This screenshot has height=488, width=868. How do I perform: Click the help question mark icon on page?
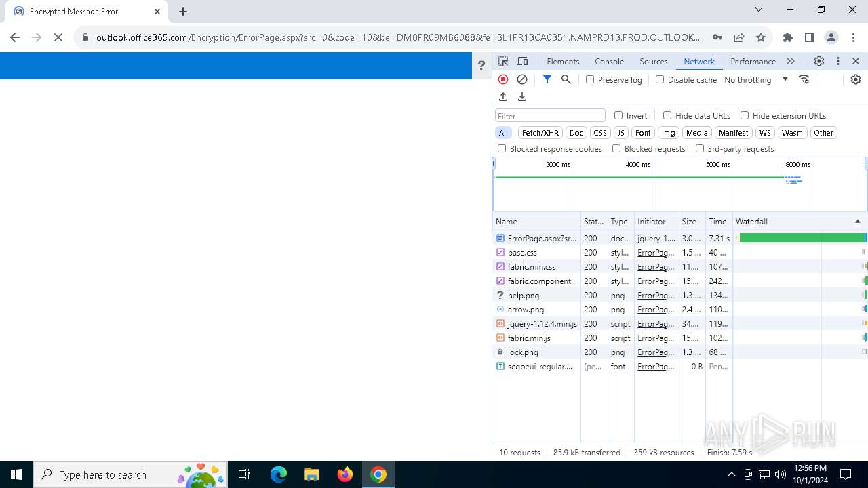(481, 66)
